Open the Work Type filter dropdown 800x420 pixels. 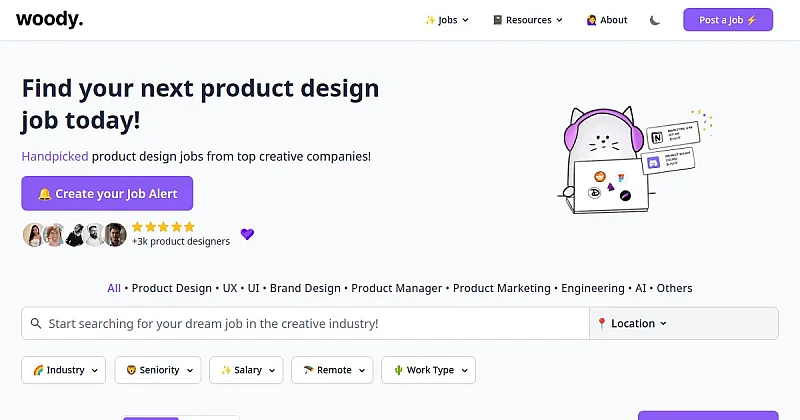click(428, 370)
